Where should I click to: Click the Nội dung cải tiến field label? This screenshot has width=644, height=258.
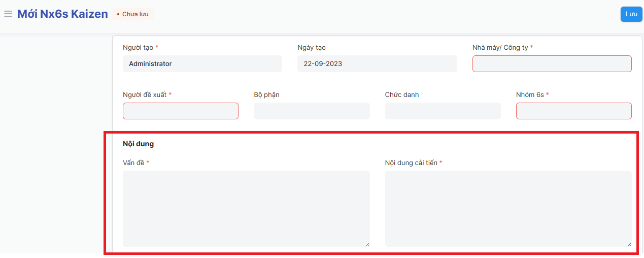coord(411,163)
